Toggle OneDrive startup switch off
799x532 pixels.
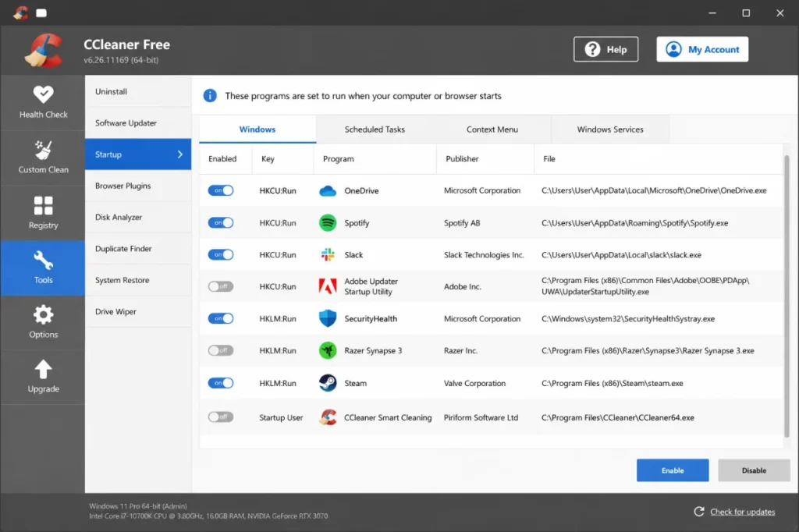tap(221, 190)
